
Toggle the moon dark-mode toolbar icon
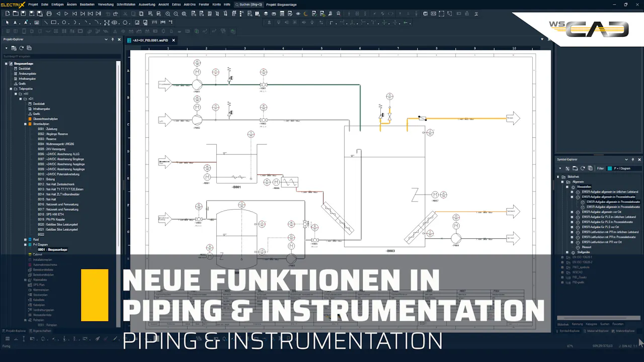(x=305, y=14)
